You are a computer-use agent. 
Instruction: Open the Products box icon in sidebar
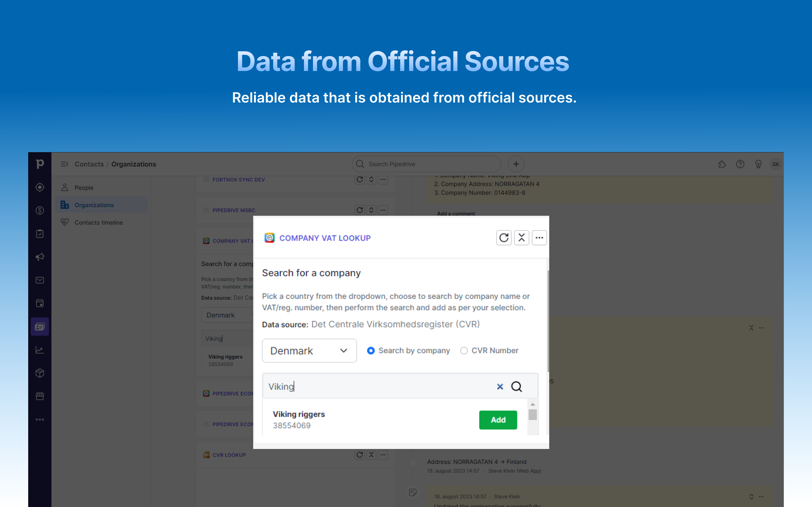(40, 373)
